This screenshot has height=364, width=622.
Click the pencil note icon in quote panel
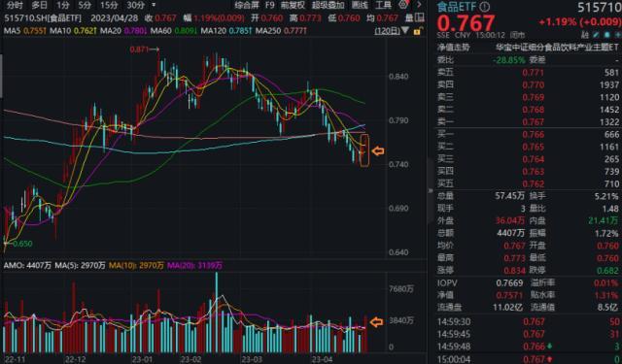coord(596,35)
